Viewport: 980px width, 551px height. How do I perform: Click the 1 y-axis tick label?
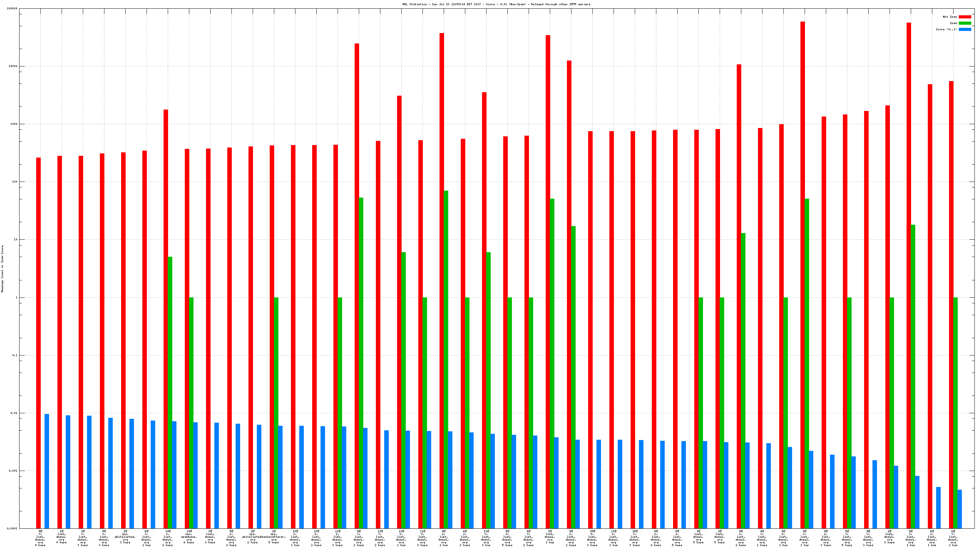click(16, 297)
